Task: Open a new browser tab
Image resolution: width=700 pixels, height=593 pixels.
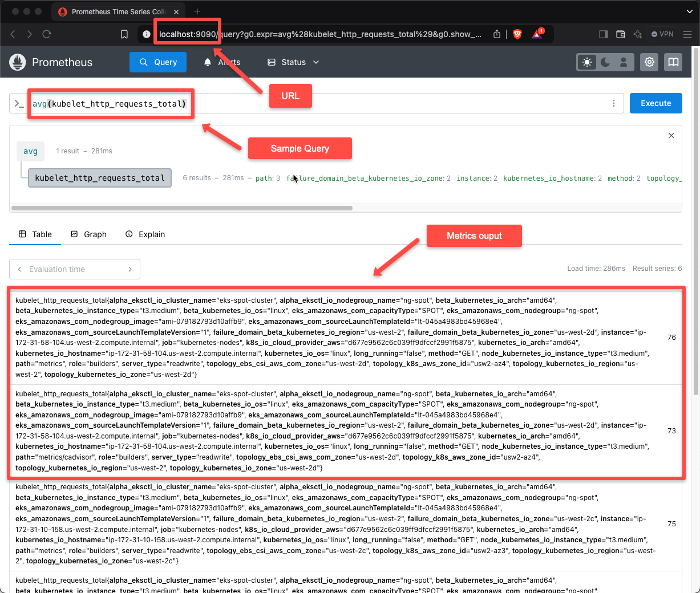Action: click(197, 11)
